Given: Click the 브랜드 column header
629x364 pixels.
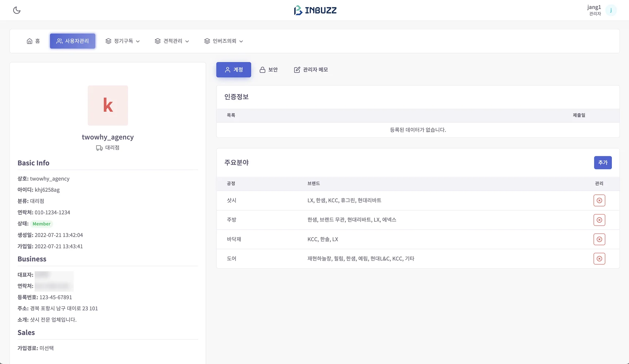Looking at the screenshot, I should pos(314,184).
